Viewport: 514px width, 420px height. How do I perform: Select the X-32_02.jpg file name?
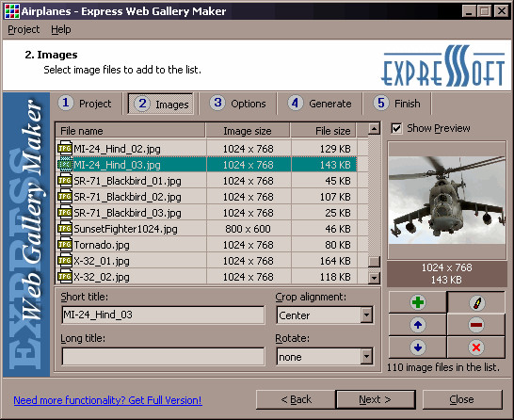click(102, 277)
